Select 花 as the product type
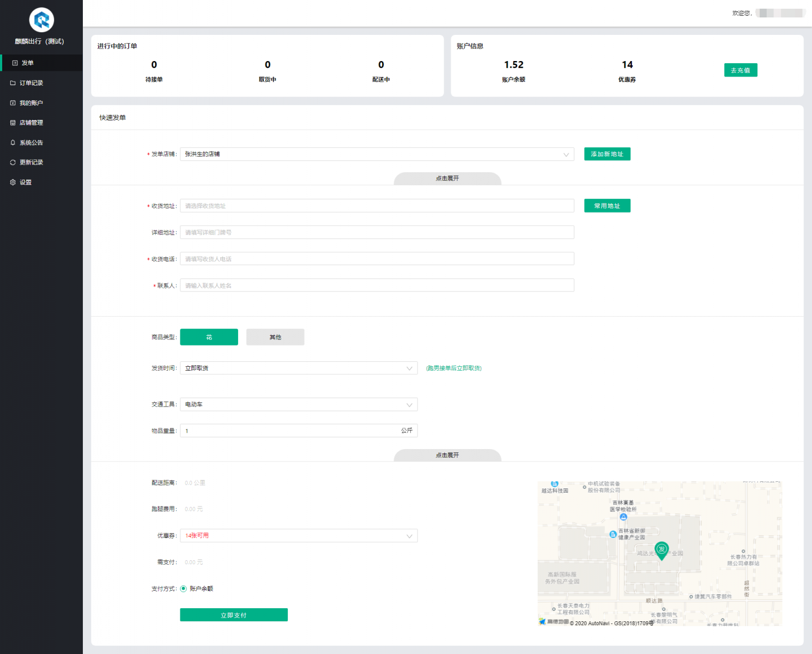 [209, 337]
